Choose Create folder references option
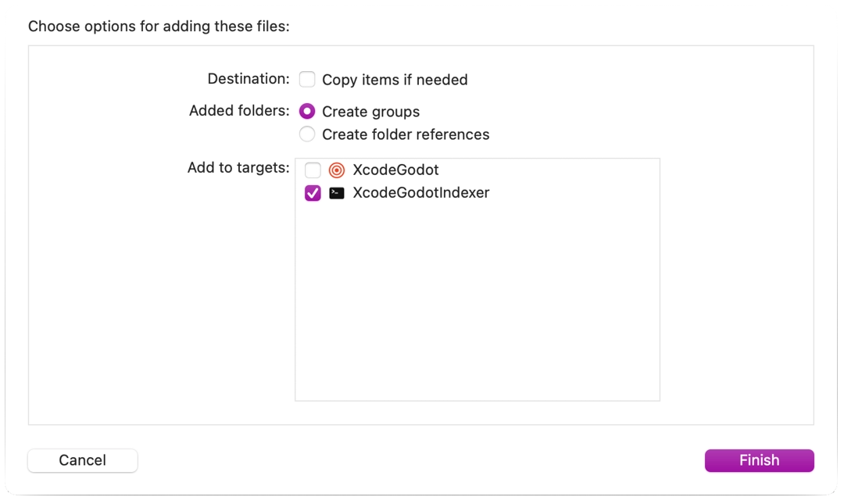844x504 pixels. (x=307, y=134)
